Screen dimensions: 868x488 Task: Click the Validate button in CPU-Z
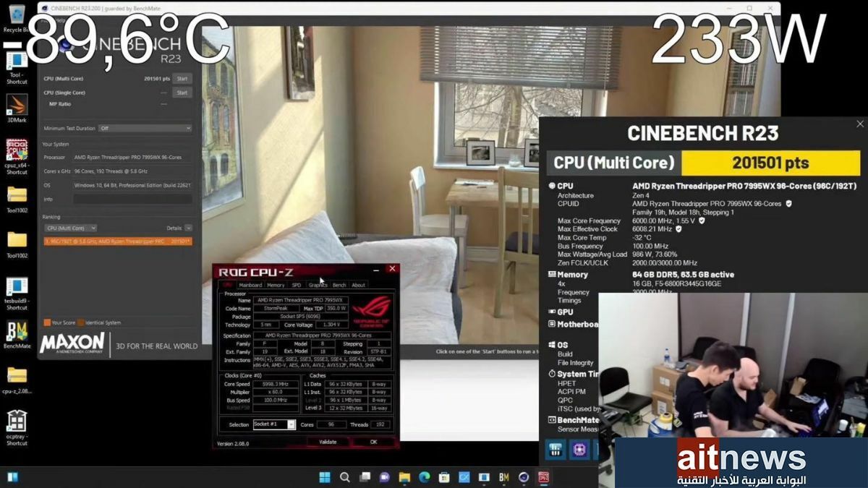pyautogui.click(x=327, y=440)
